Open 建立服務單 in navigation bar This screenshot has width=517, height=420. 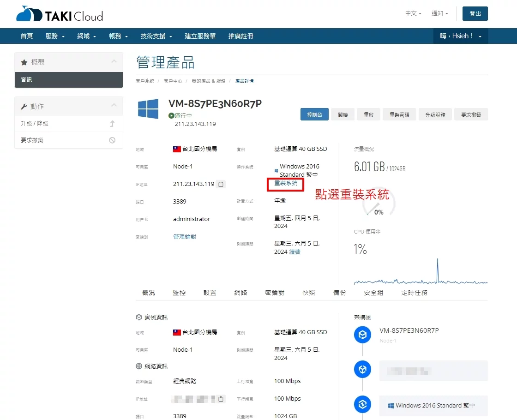[200, 36]
